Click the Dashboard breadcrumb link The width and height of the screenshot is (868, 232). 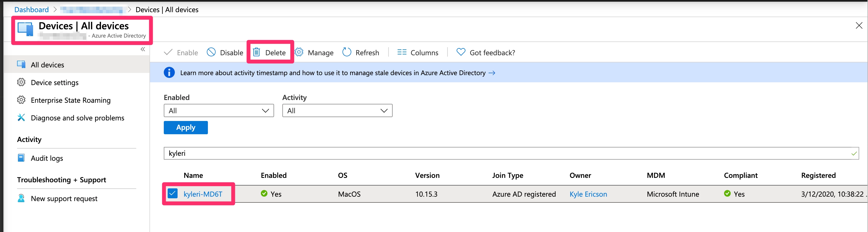(x=31, y=9)
